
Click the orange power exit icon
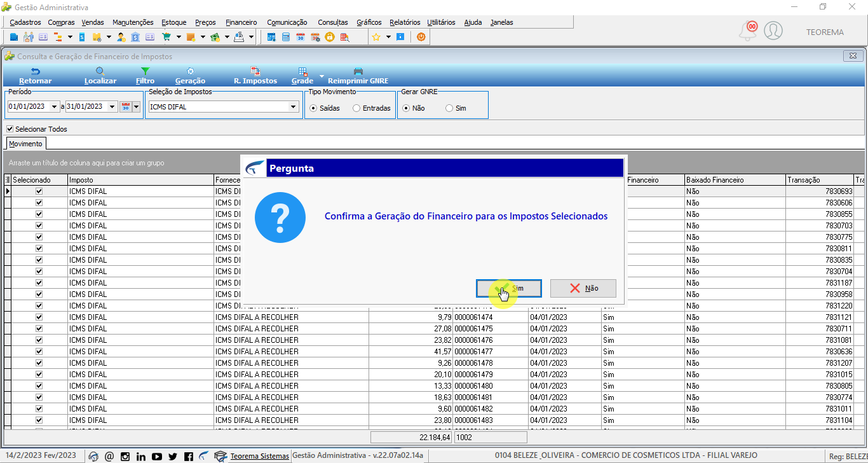421,37
